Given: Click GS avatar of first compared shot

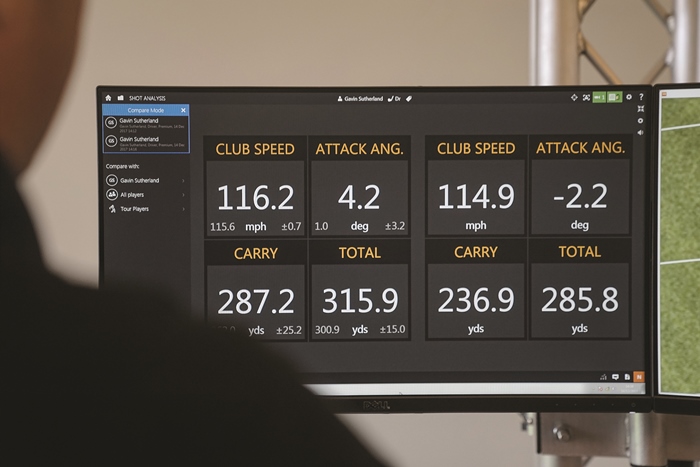Looking at the screenshot, I should tap(111, 122).
